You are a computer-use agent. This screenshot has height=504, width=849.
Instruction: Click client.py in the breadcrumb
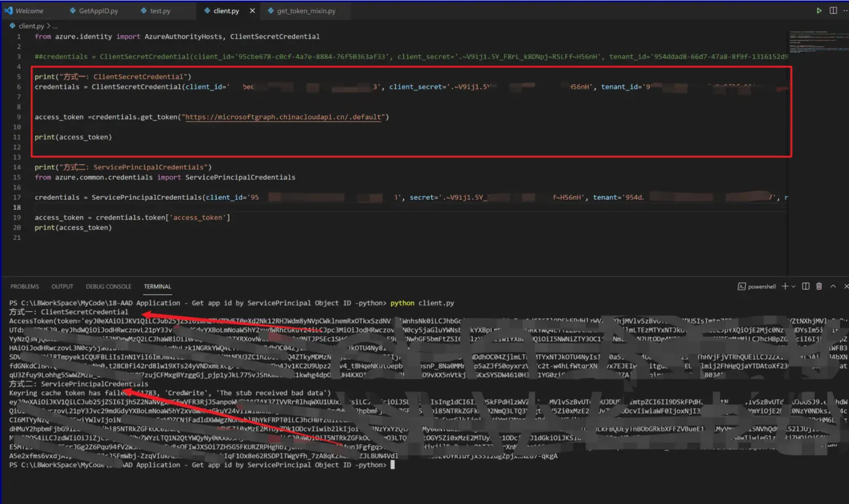[x=31, y=26]
